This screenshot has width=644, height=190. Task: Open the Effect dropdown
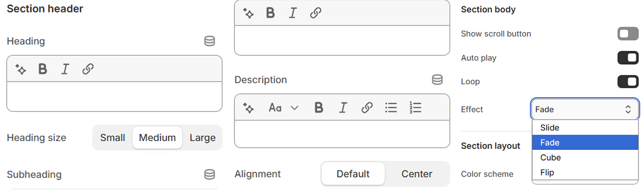click(x=584, y=109)
